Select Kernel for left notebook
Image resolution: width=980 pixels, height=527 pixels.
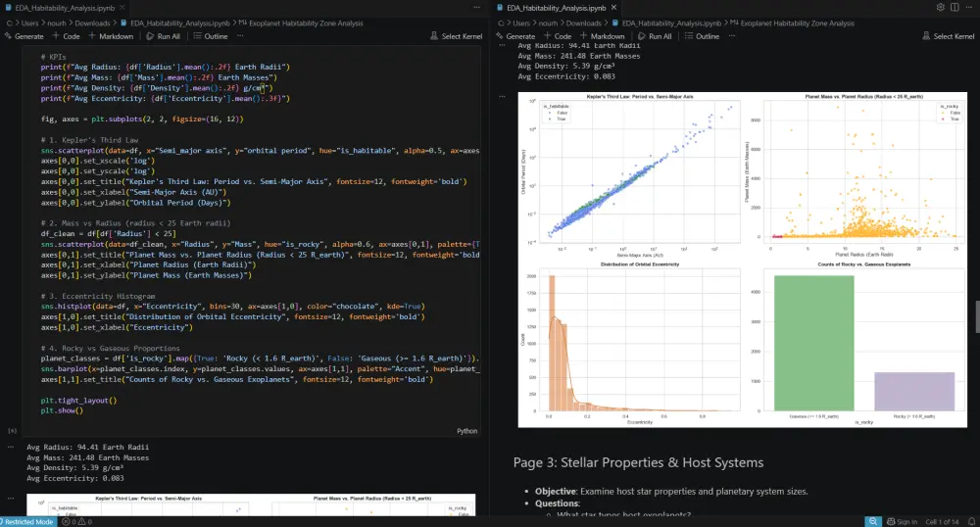coord(457,36)
